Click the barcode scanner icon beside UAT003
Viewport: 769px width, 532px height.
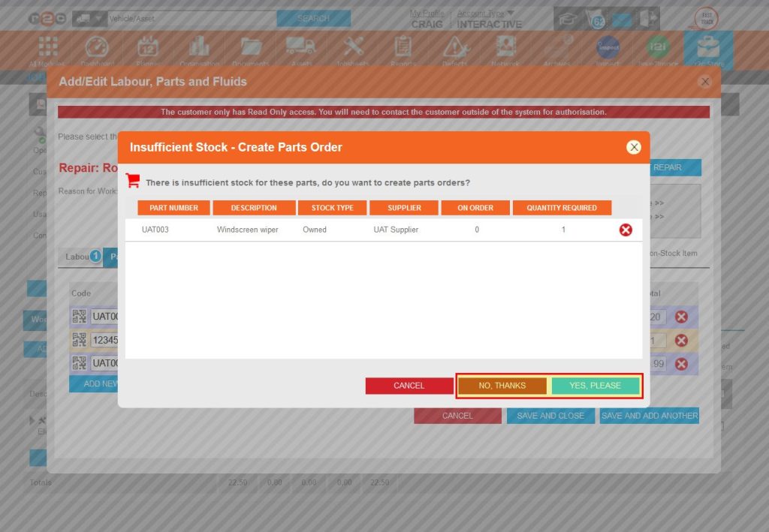80,316
